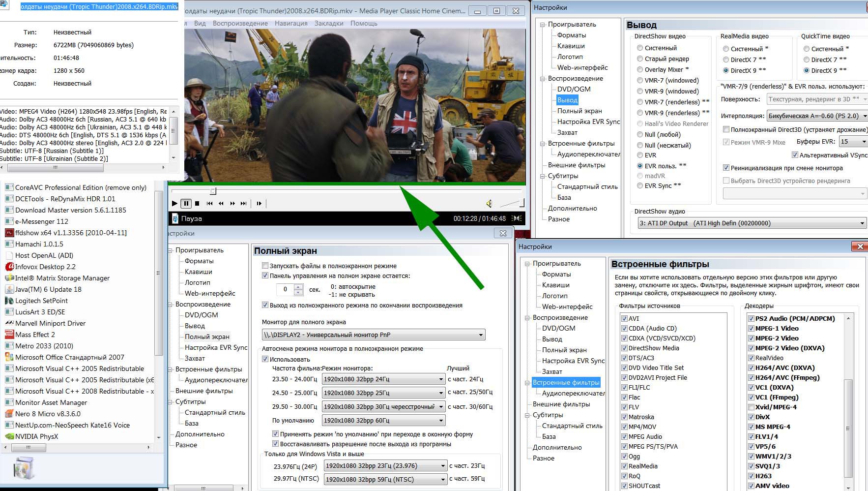Screen dimensions: 868x491
Task: Open the DirectShow audio ATI DP Output dropdown
Action: tap(752, 223)
